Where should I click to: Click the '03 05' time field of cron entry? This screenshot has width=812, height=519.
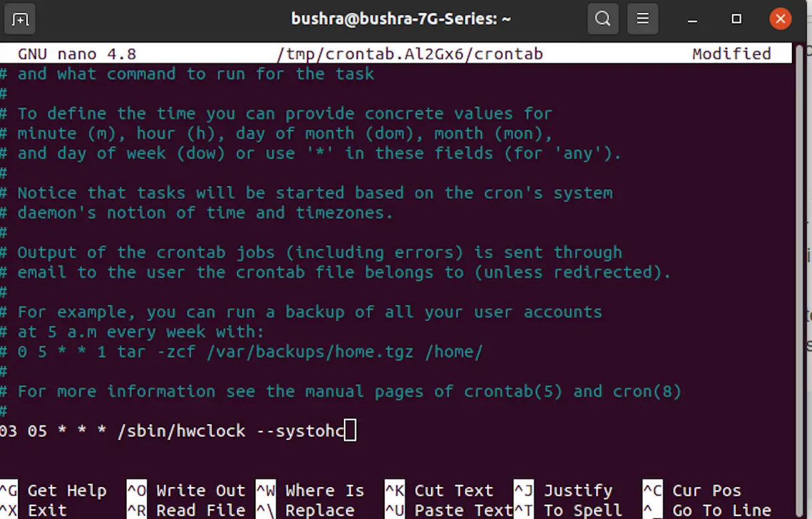(24, 431)
